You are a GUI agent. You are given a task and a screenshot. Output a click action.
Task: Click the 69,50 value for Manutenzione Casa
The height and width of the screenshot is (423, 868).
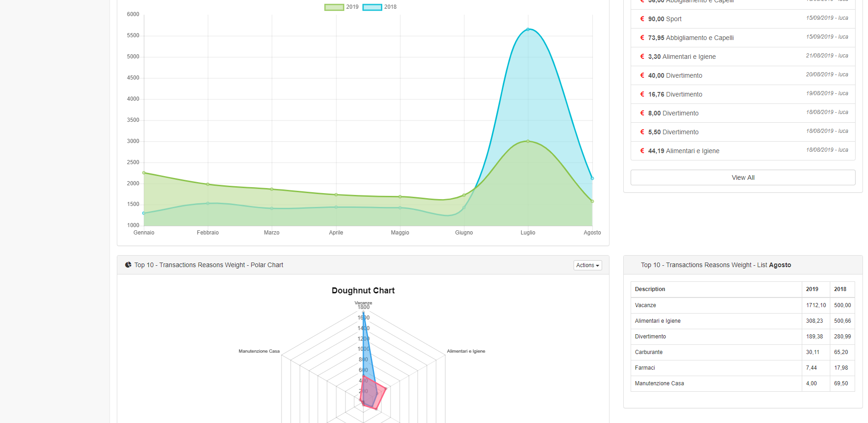pos(841,383)
